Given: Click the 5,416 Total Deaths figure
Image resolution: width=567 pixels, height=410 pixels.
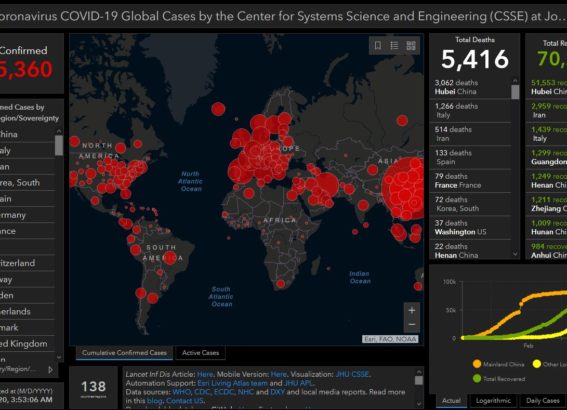Looking at the screenshot, I should (x=475, y=59).
